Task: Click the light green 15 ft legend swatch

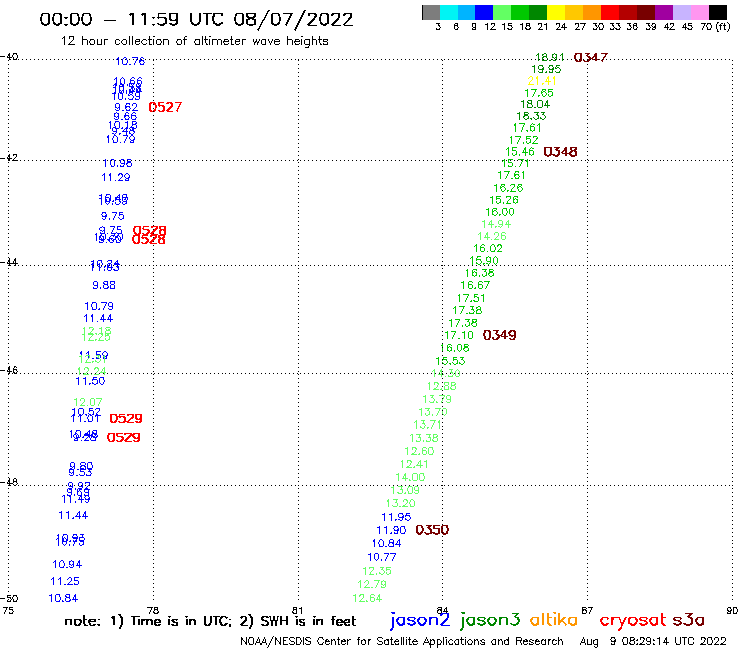Action: pyautogui.click(x=502, y=12)
